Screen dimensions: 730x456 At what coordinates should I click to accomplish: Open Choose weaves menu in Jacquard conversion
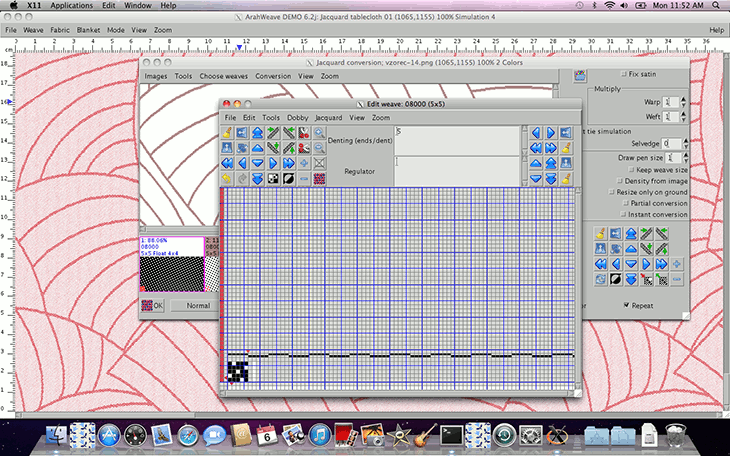pyautogui.click(x=223, y=76)
